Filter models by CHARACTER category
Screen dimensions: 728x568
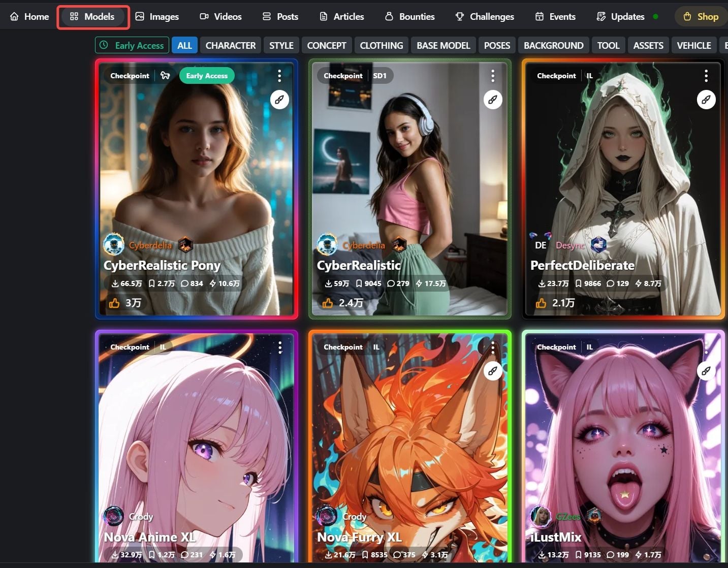[x=231, y=45]
